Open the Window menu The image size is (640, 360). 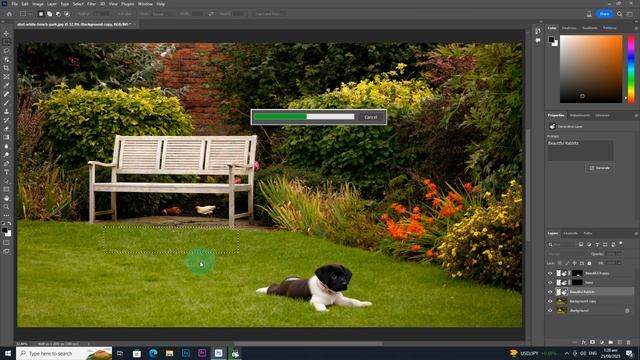pyautogui.click(x=145, y=4)
